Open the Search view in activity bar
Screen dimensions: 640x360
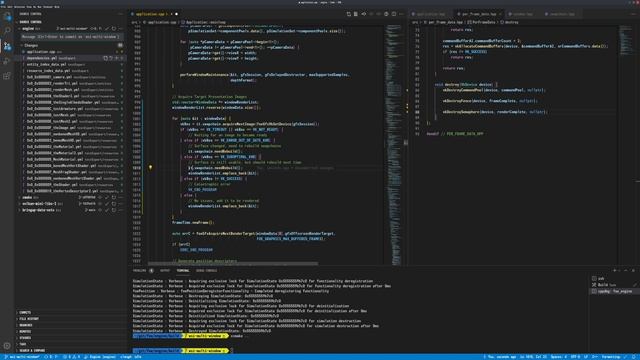click(7, 31)
